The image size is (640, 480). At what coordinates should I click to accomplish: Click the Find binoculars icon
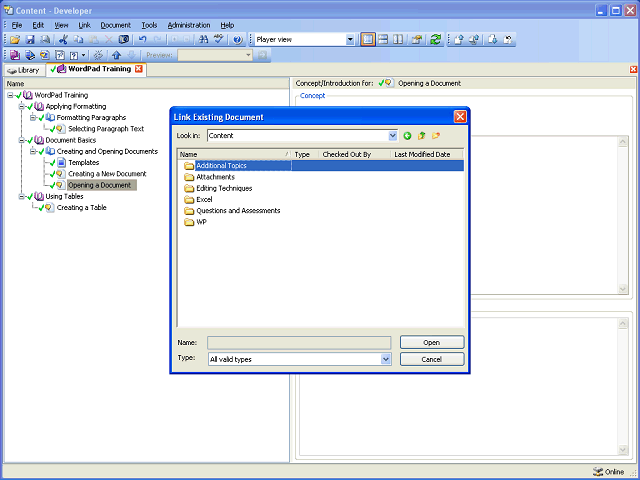click(203, 40)
